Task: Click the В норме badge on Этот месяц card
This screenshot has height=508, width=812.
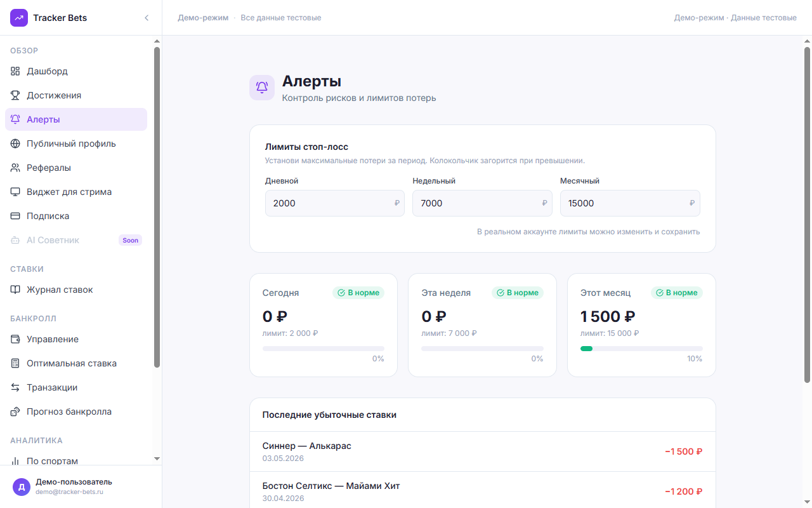Action: (677, 293)
